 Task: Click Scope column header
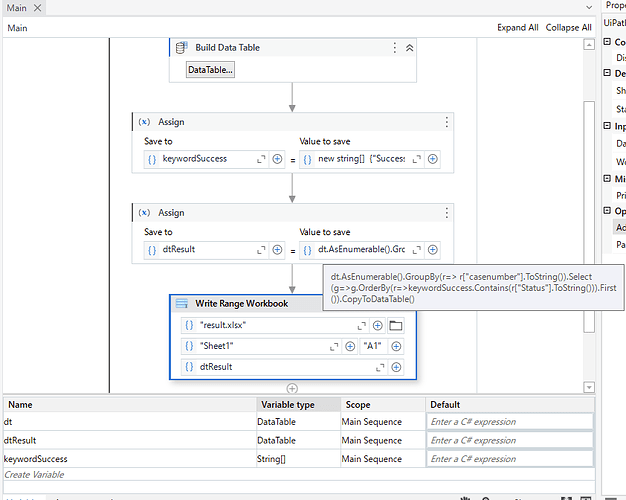(x=383, y=405)
